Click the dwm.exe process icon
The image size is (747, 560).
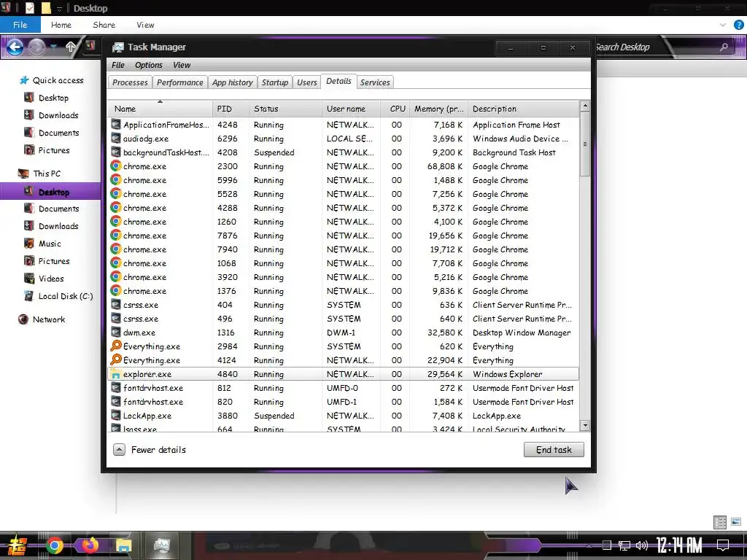tap(116, 332)
